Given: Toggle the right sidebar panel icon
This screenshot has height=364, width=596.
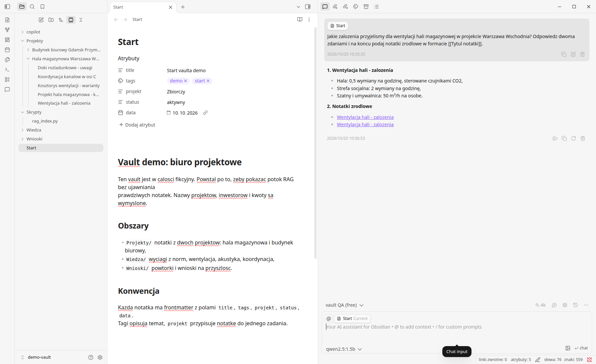Looking at the screenshot, I should (x=308, y=7).
